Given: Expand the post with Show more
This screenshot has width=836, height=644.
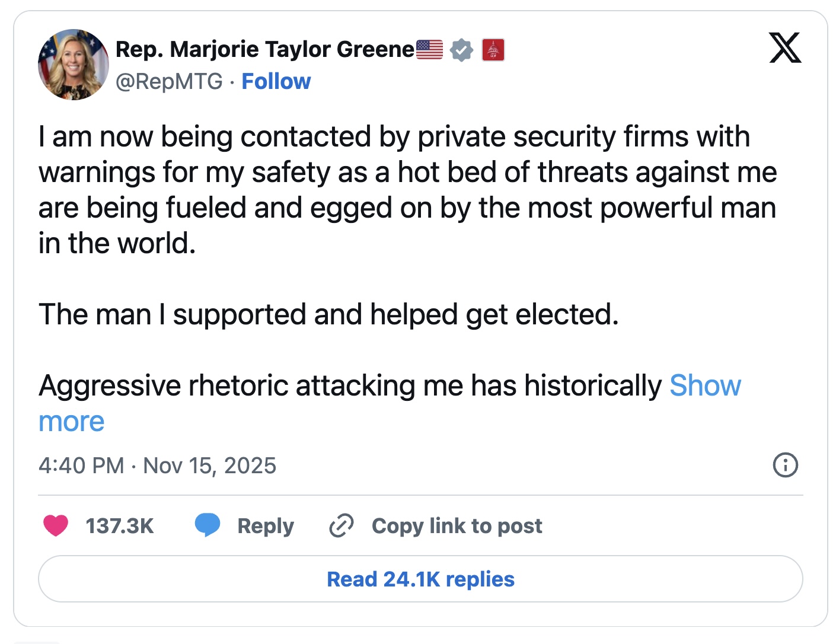Looking at the screenshot, I should [x=704, y=386].
